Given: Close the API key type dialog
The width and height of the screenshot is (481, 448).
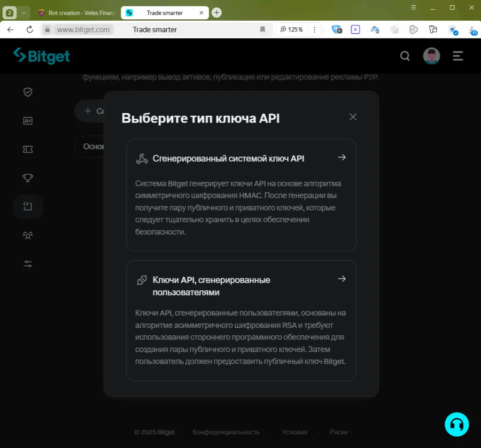Looking at the screenshot, I should pos(353,117).
